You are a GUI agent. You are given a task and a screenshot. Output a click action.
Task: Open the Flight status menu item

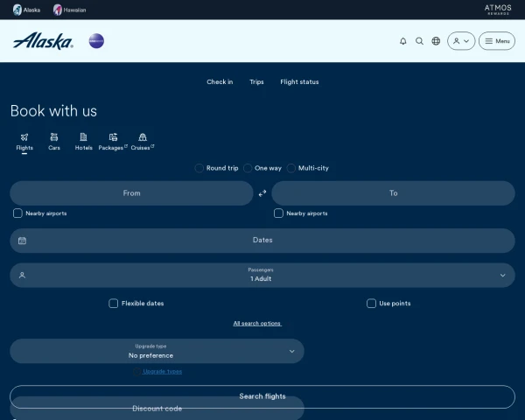[x=299, y=82]
